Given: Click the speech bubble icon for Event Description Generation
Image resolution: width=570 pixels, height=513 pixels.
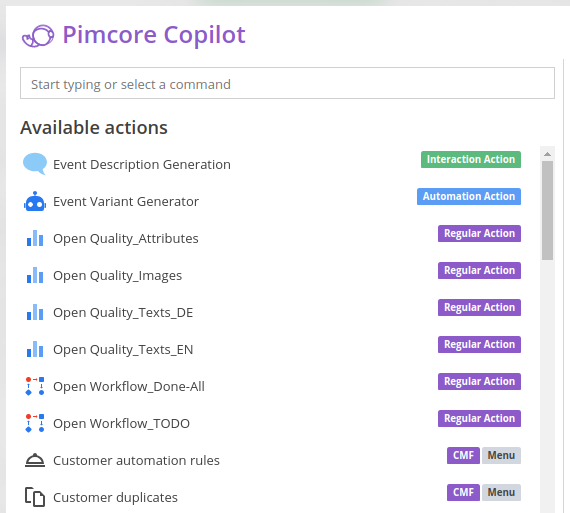Looking at the screenshot, I should (35, 164).
